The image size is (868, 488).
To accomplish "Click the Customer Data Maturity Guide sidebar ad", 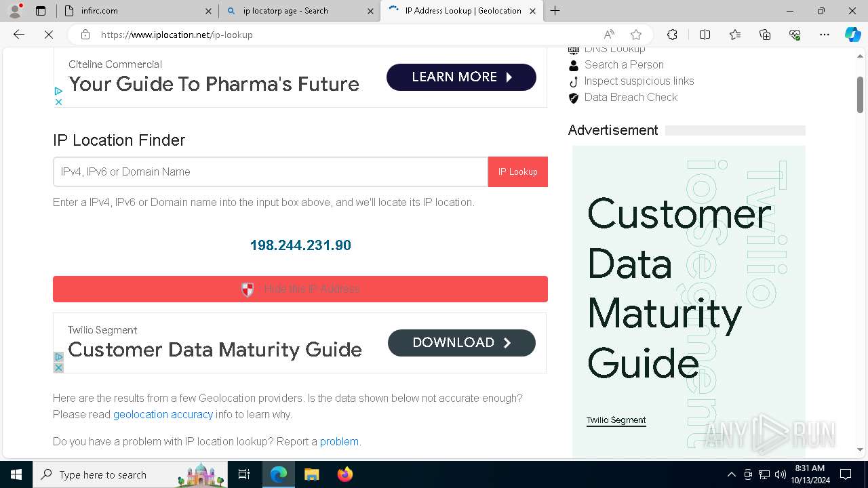I will click(688, 301).
